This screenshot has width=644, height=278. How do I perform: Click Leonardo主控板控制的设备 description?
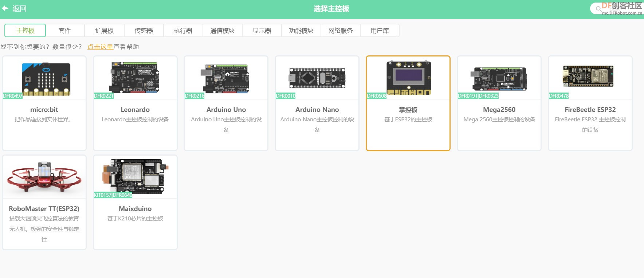click(x=135, y=120)
